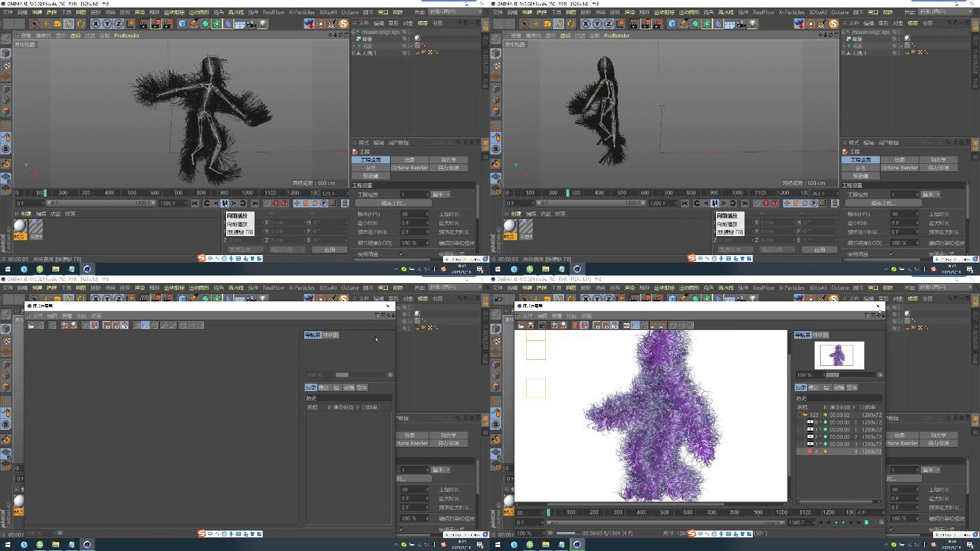
Task: Click 缩放工程 button in top-left window
Action: tap(394, 203)
